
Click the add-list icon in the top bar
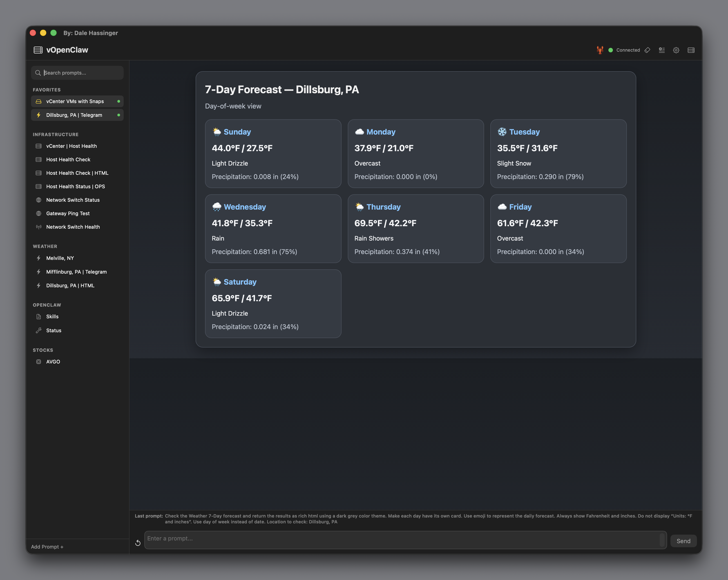pyautogui.click(x=662, y=50)
